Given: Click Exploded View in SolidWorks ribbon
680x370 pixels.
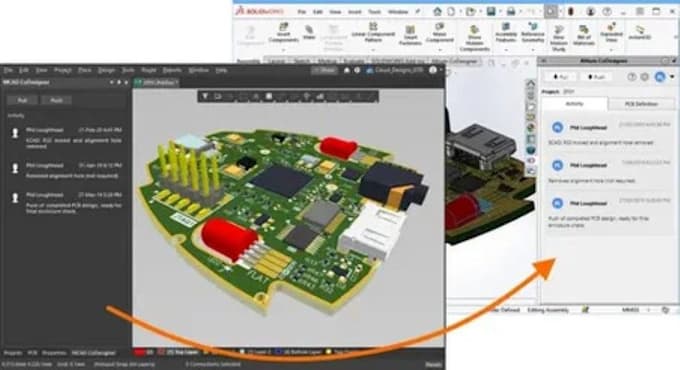Looking at the screenshot, I should click(x=611, y=32).
